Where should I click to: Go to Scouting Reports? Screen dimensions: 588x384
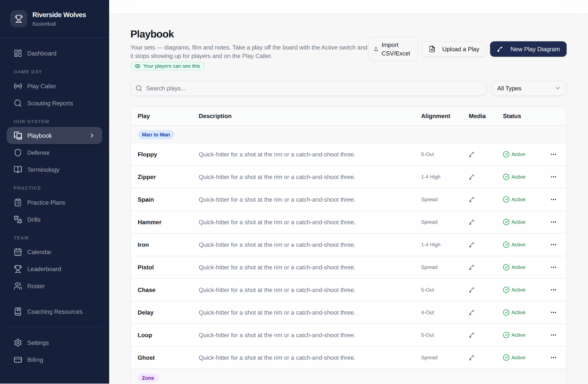[55, 103]
